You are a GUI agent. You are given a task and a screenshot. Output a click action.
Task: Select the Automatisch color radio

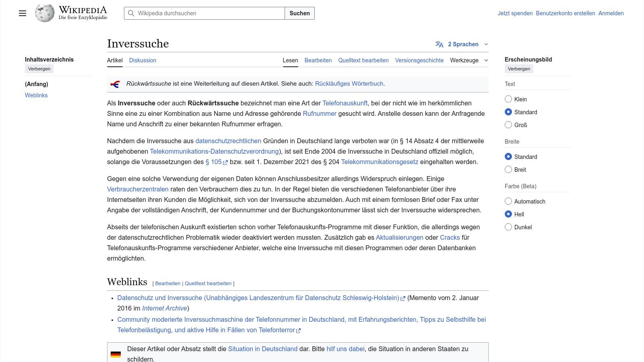point(508,201)
